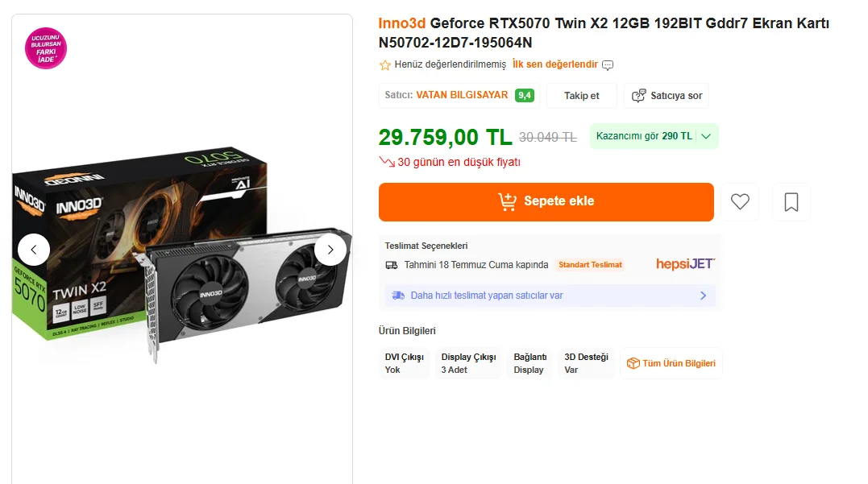The width and height of the screenshot is (868, 484).
Task: Add product to favorites with heart icon
Action: pos(740,202)
